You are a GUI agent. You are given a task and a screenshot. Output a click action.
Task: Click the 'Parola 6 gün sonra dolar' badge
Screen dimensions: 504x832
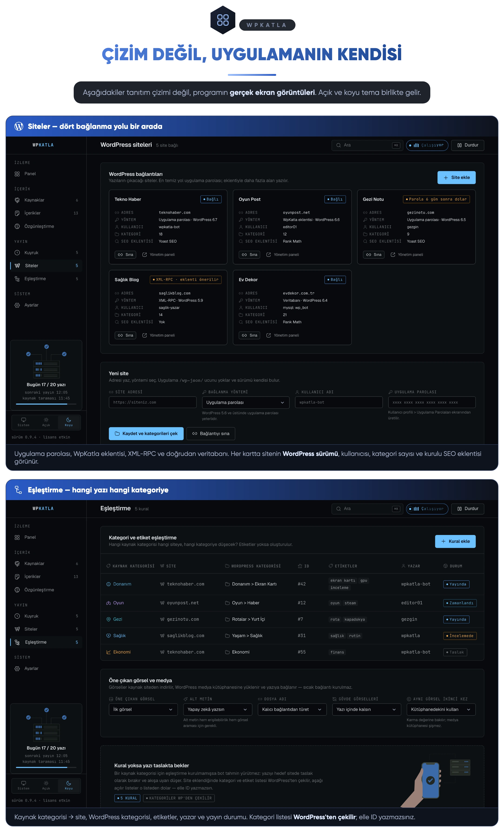pyautogui.click(x=436, y=200)
